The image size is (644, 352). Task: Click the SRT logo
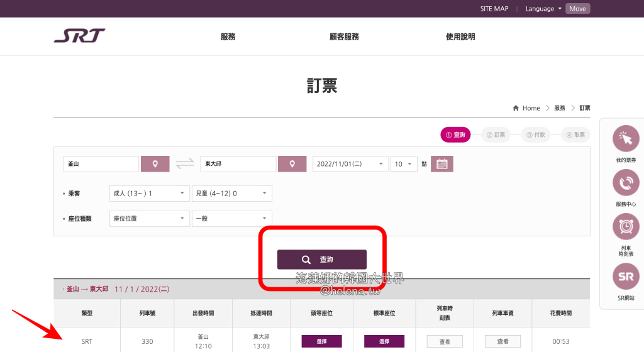coord(79,36)
